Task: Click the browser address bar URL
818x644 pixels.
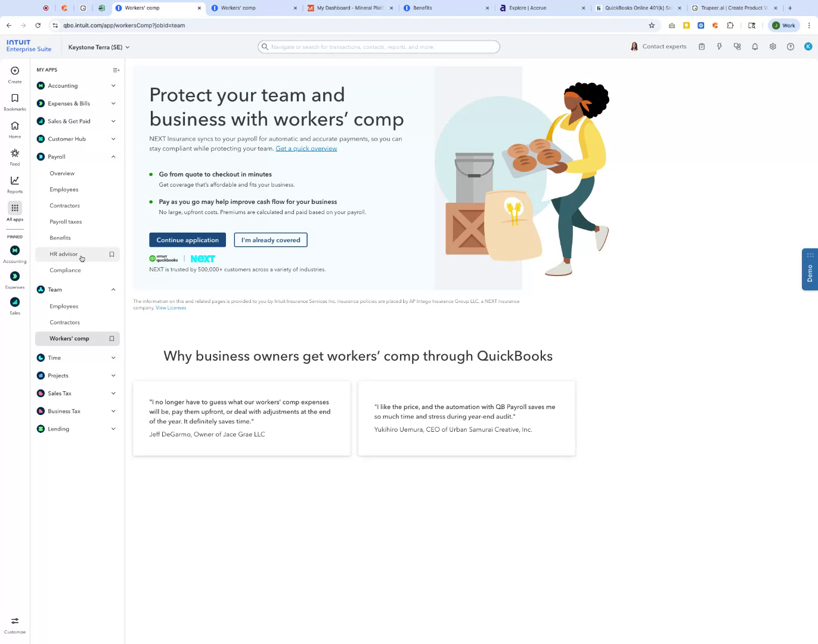Action: [124, 26]
